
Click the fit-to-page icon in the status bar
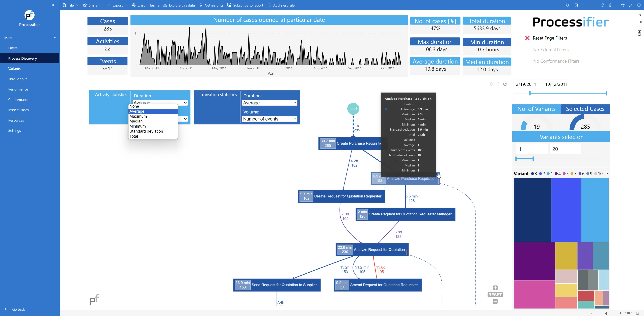click(x=637, y=313)
